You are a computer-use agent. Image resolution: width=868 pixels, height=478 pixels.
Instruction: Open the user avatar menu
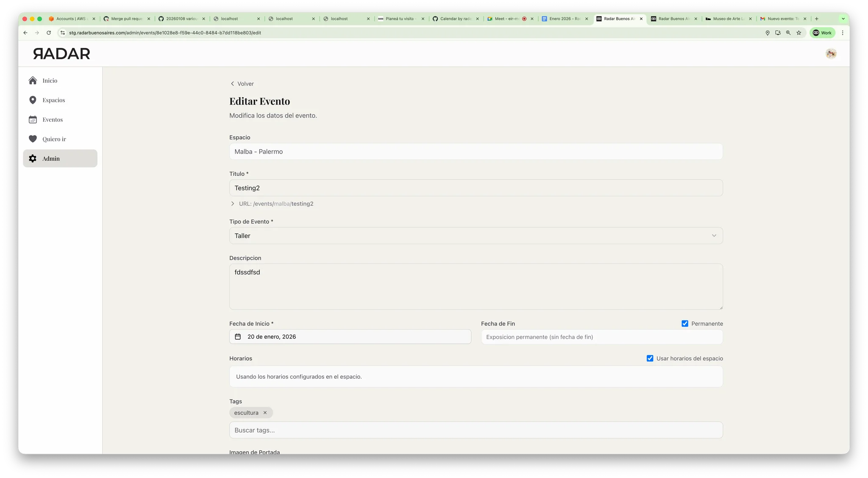pos(831,54)
